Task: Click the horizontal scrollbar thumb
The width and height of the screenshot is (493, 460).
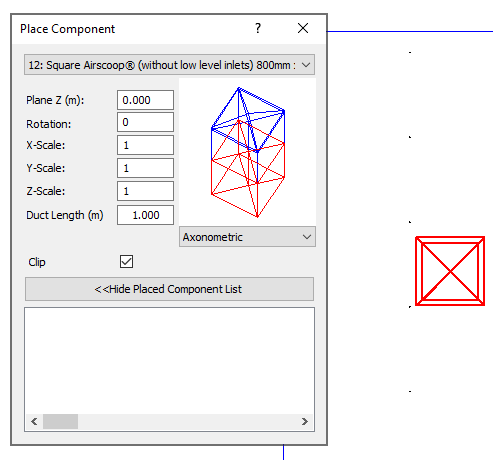Action: tap(60, 421)
